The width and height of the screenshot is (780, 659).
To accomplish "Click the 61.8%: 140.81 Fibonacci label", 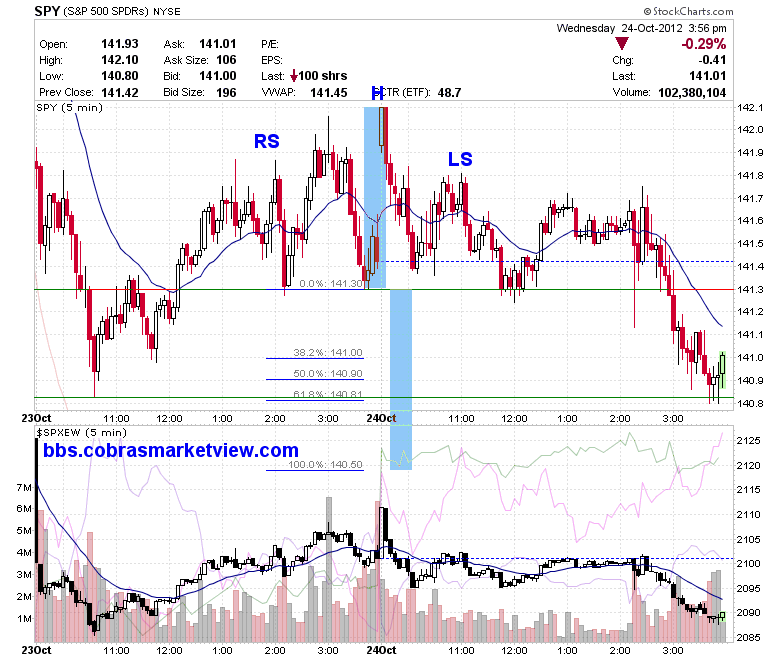I will pos(328,394).
